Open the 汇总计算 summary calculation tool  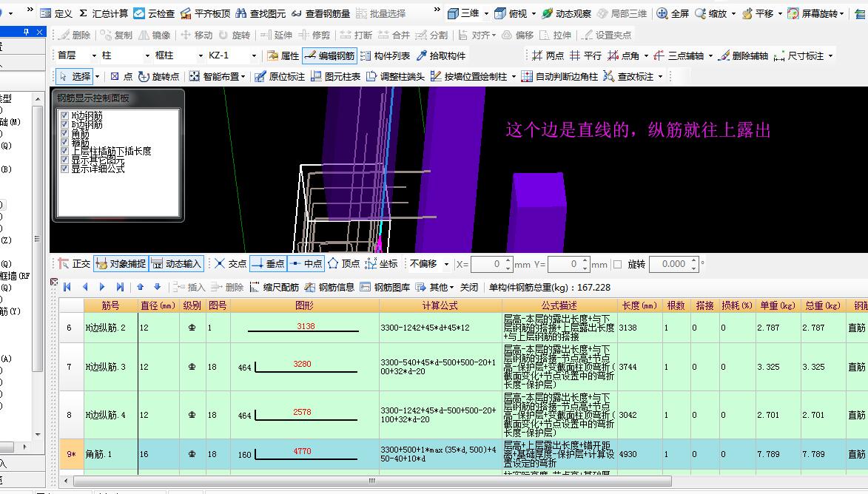(104, 13)
